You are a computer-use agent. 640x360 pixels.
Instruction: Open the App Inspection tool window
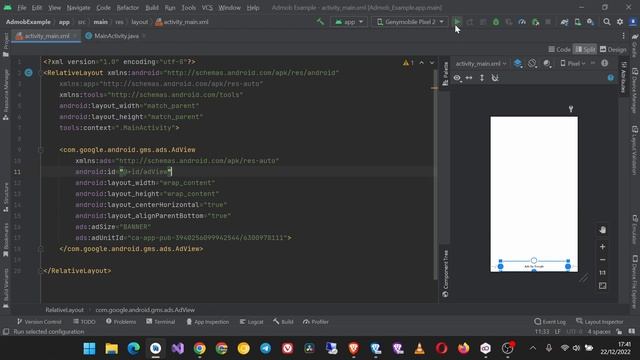(207, 322)
